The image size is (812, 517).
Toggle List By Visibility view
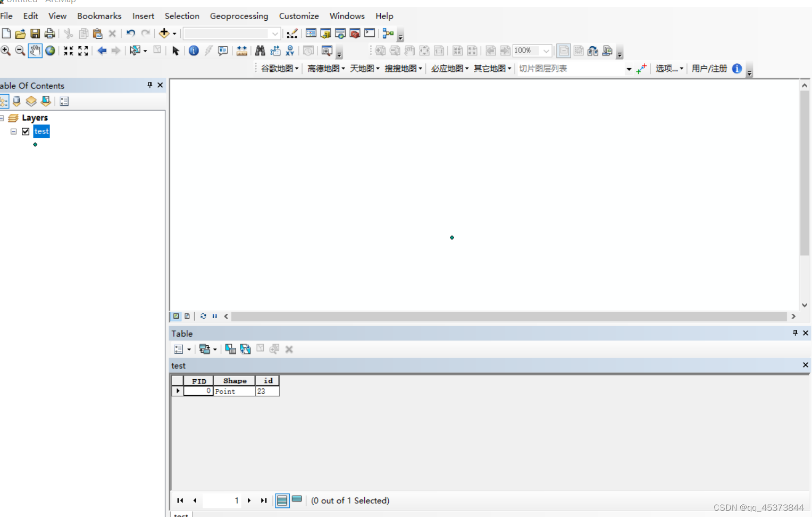point(31,101)
